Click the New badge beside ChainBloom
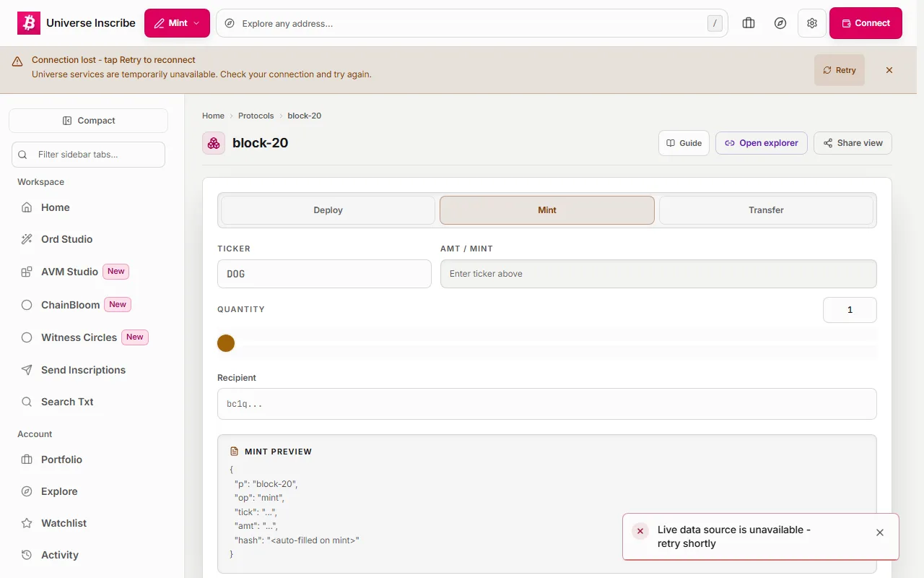This screenshot has height=578, width=924. pos(118,305)
